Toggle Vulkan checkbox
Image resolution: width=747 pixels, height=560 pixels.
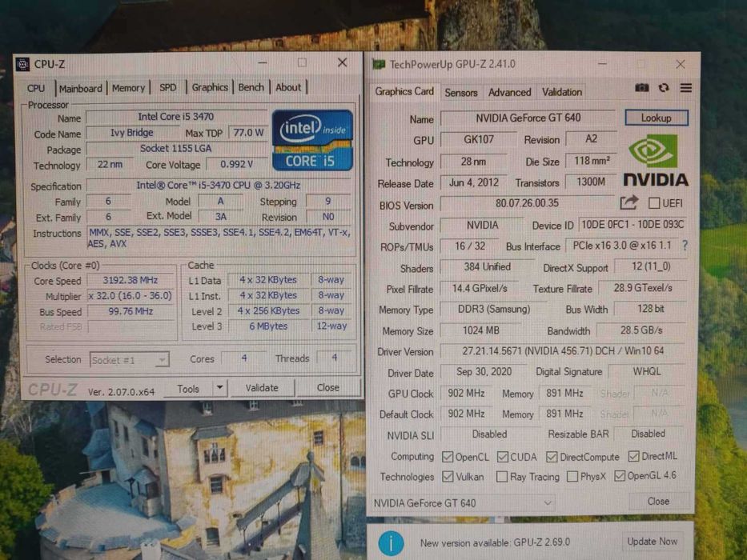click(448, 477)
